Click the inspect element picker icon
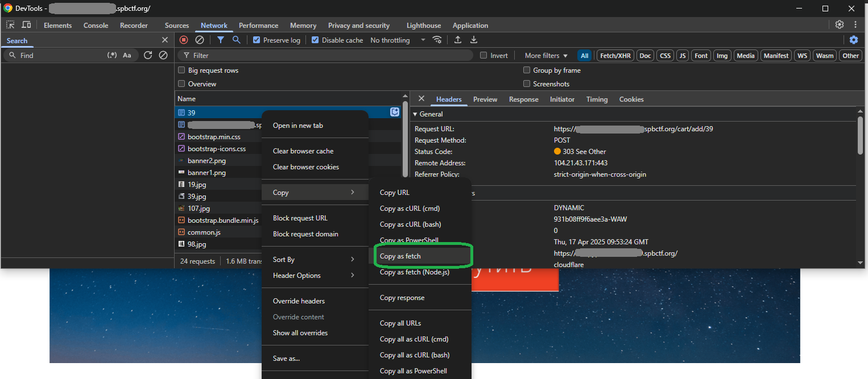 (x=10, y=25)
